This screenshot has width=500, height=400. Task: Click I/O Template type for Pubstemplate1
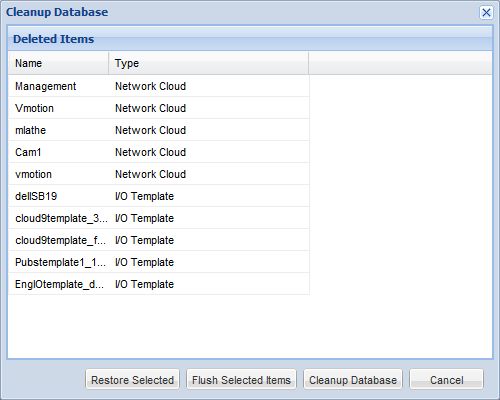coord(144,262)
